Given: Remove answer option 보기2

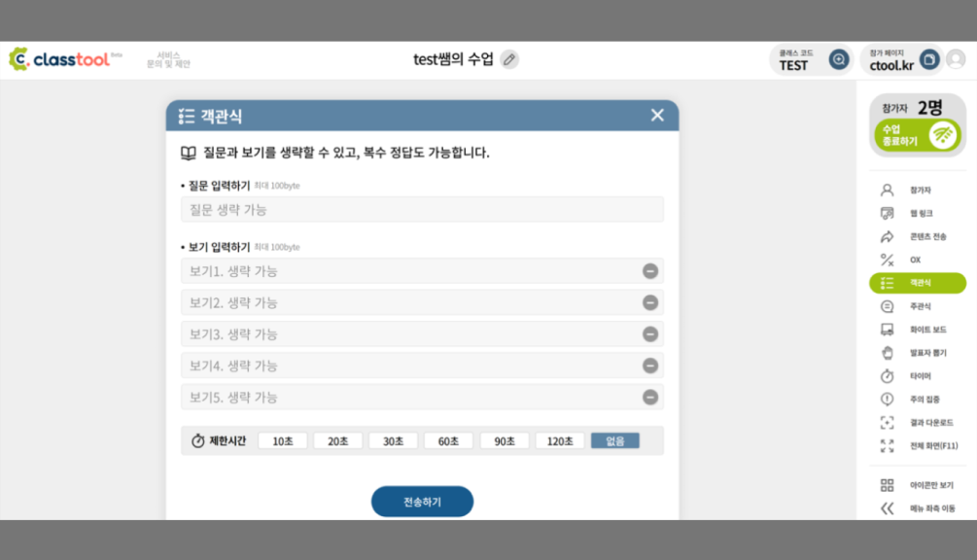Looking at the screenshot, I should click(x=650, y=302).
